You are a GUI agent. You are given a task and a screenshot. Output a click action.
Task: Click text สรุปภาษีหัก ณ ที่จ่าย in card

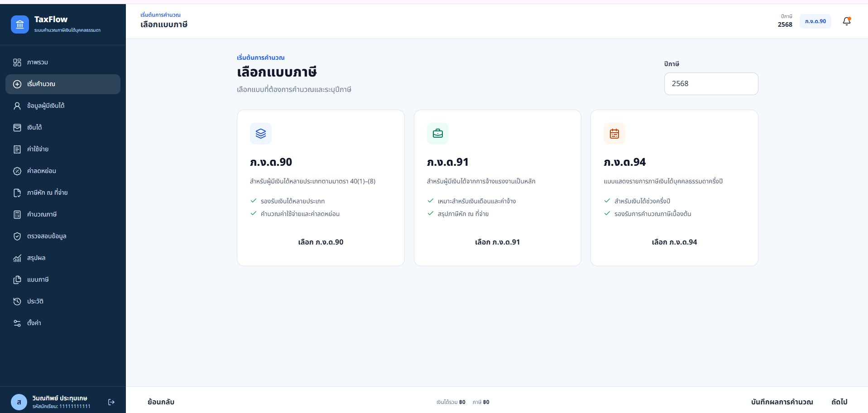click(x=463, y=214)
